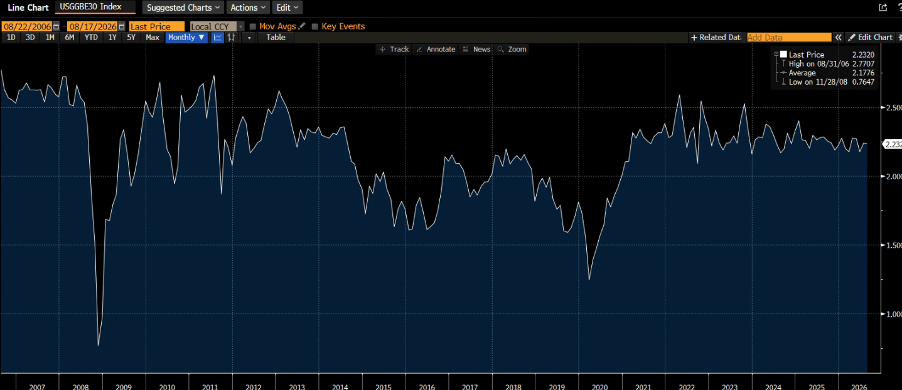Click the export/share icon at top right
Image resolution: width=902 pixels, height=390 pixels.
[x=883, y=7]
